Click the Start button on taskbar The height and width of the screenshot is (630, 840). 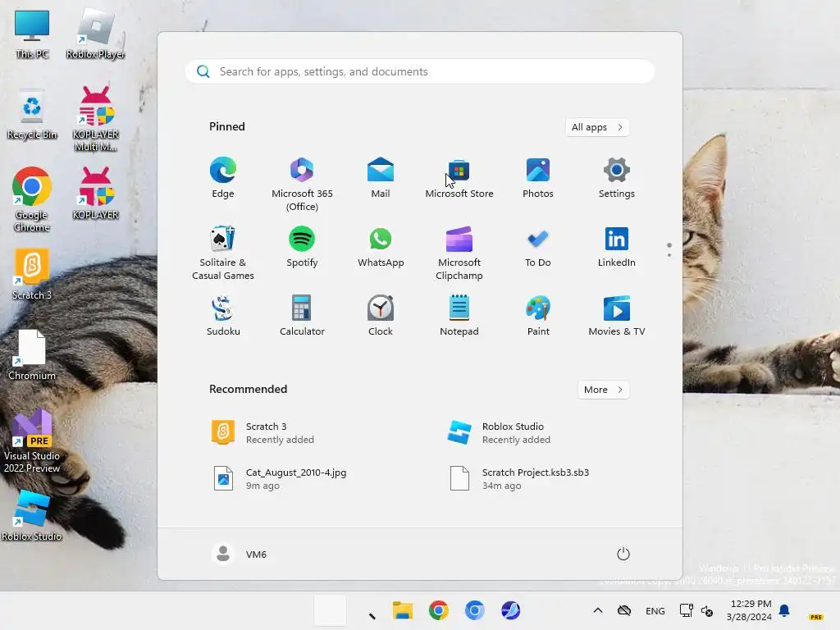[330, 610]
